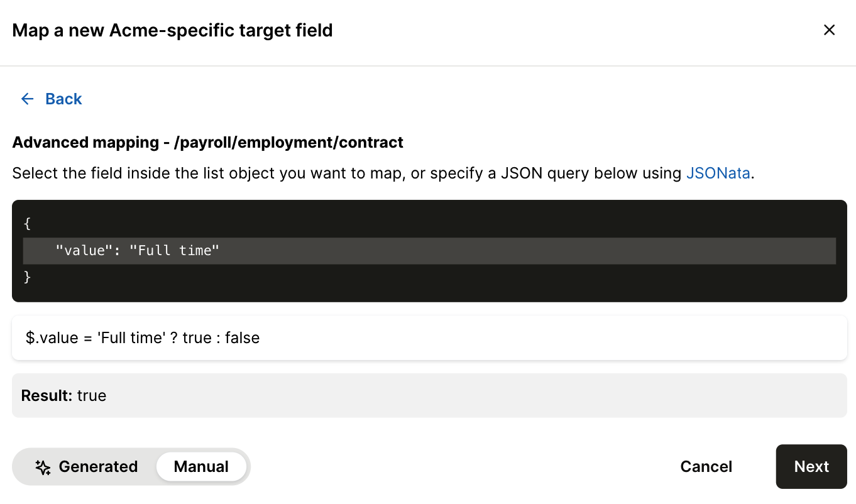Click the Back link
Screen dimensions: 856x504
tap(63, 99)
